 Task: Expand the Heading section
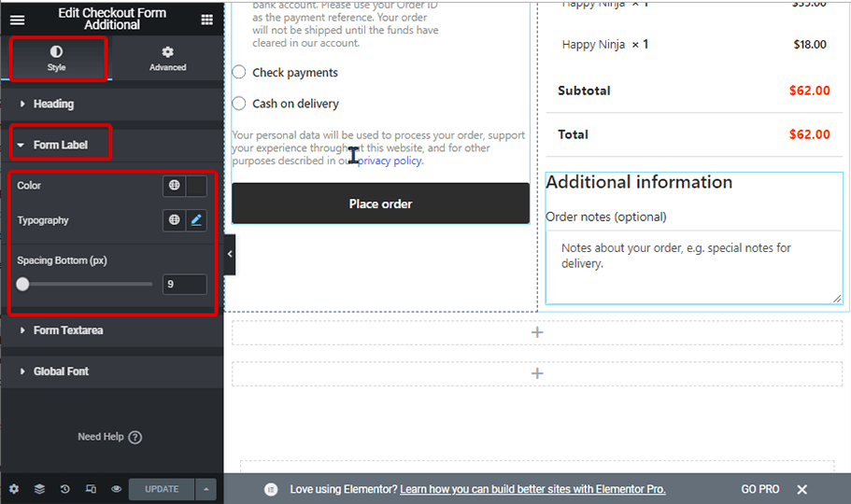click(112, 104)
